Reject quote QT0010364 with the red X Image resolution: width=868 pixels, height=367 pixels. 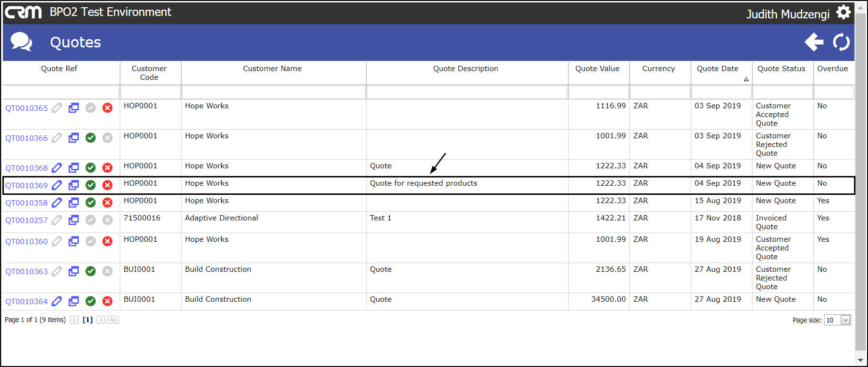pyautogui.click(x=107, y=301)
